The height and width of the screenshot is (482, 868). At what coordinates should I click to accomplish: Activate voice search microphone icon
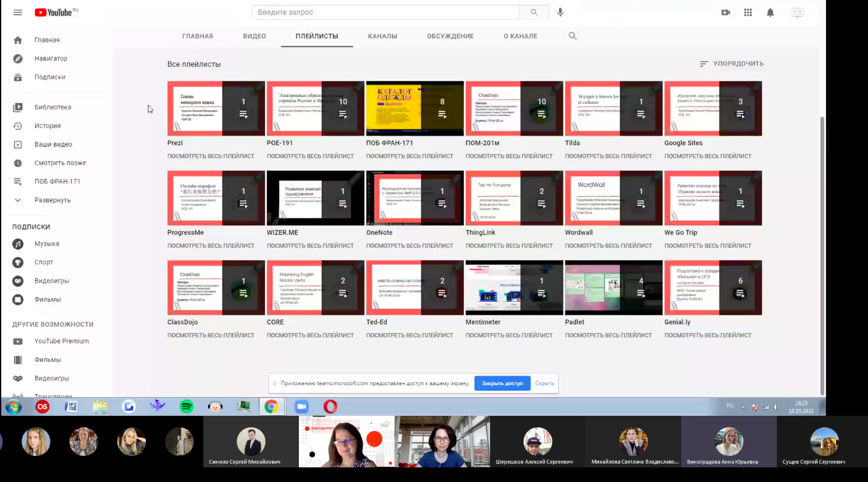[x=560, y=12]
